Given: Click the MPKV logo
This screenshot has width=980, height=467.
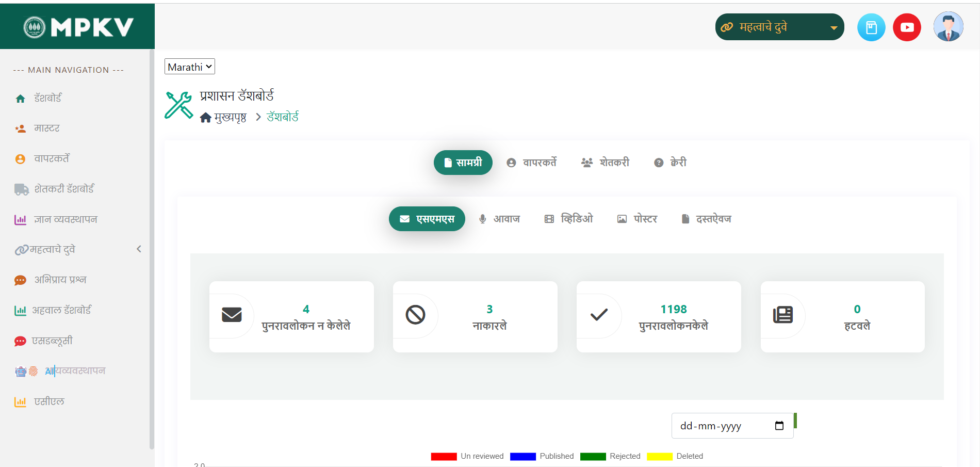Looking at the screenshot, I should tap(78, 27).
